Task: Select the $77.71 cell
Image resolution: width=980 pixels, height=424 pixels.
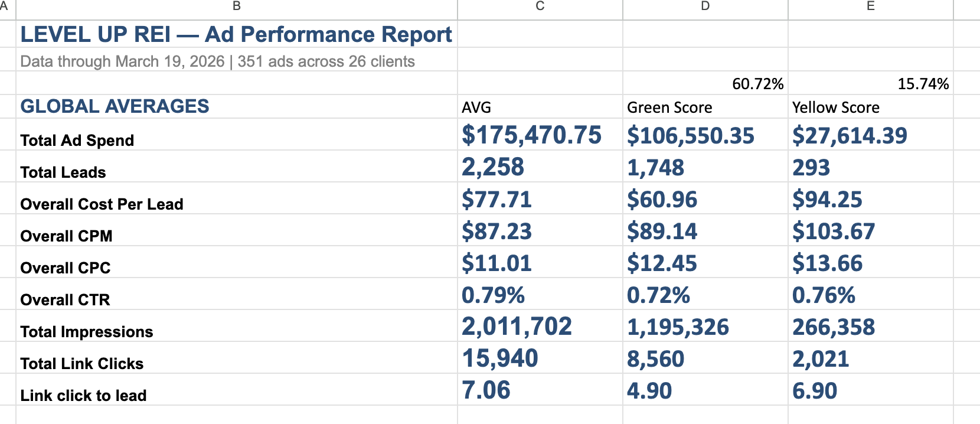Action: click(540, 198)
